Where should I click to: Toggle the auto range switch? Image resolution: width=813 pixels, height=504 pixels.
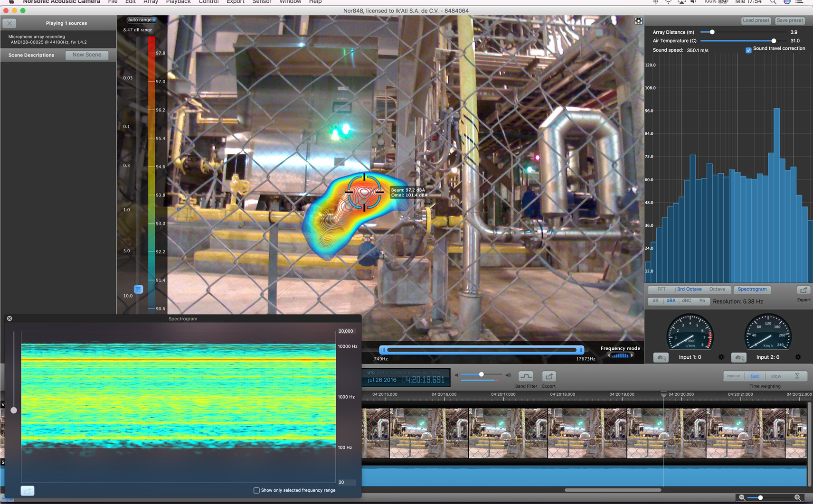coord(153,20)
